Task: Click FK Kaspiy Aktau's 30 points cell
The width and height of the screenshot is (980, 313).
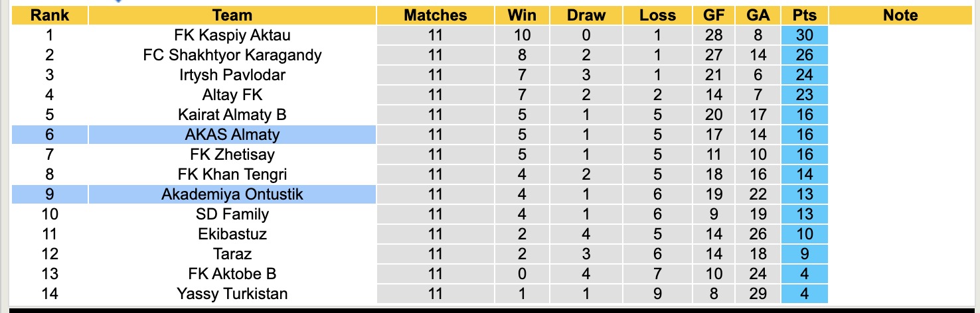Action: [x=805, y=35]
